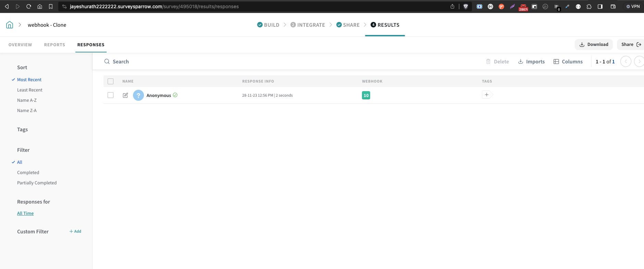The width and height of the screenshot is (644, 269).
Task: Check the Anonymous response row checkbox
Action: [110, 95]
